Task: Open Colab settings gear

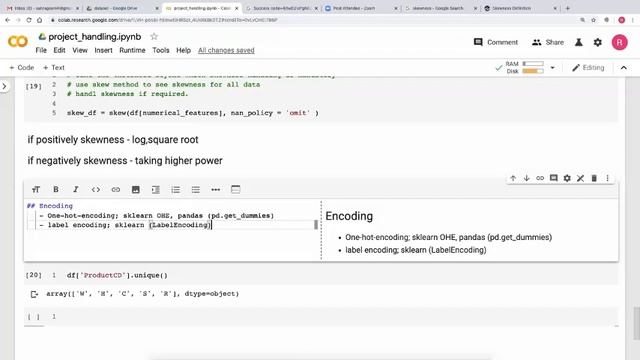Action: point(598,42)
